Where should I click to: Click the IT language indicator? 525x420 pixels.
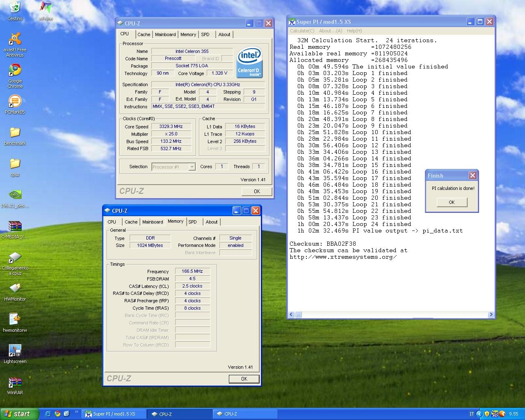[x=472, y=414]
